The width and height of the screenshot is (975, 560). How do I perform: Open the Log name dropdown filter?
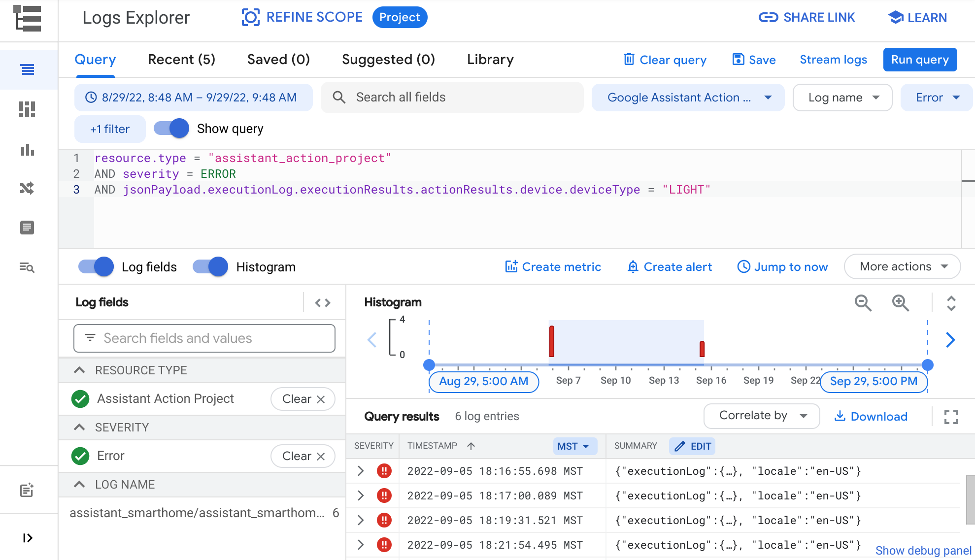tap(842, 98)
